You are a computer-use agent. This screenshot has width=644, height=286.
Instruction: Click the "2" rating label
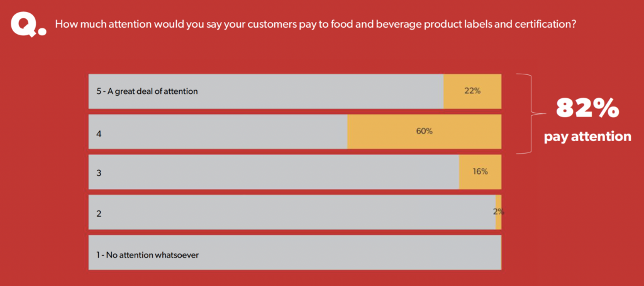(99, 214)
